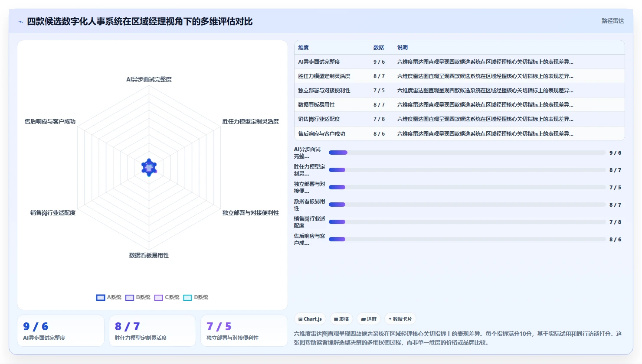Image resolution: width=642 pixels, height=364 pixels.
Task: Click the 数据看板易用性 progress bar
Action: pos(467,205)
